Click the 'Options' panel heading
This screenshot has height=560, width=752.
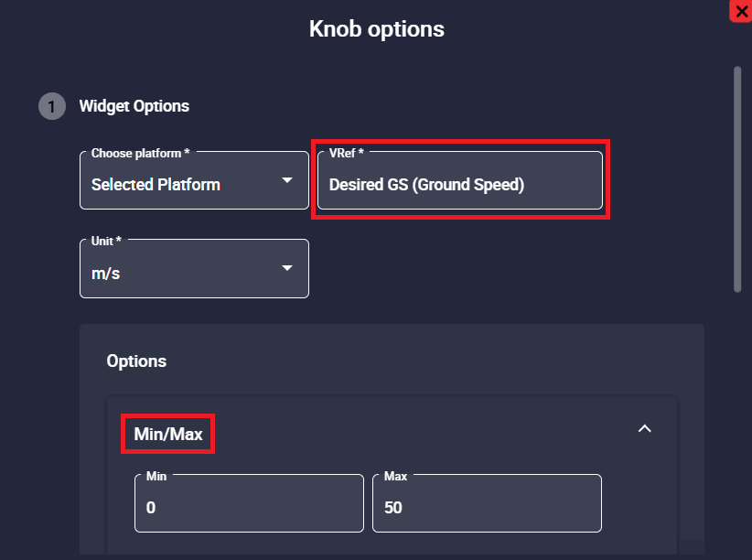tap(136, 361)
